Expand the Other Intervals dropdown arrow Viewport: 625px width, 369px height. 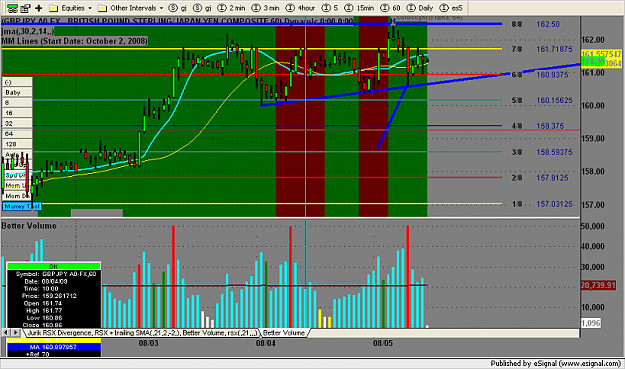tap(161, 8)
